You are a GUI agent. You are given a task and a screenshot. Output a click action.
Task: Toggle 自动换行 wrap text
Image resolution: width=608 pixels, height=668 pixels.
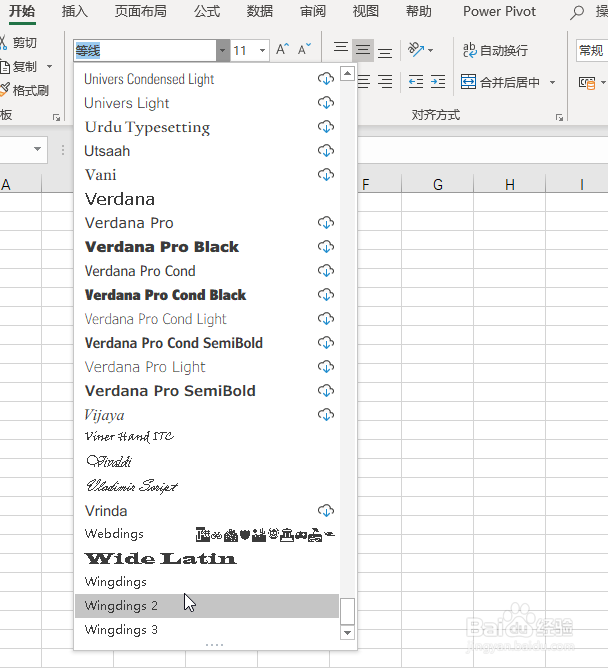pyautogui.click(x=496, y=50)
